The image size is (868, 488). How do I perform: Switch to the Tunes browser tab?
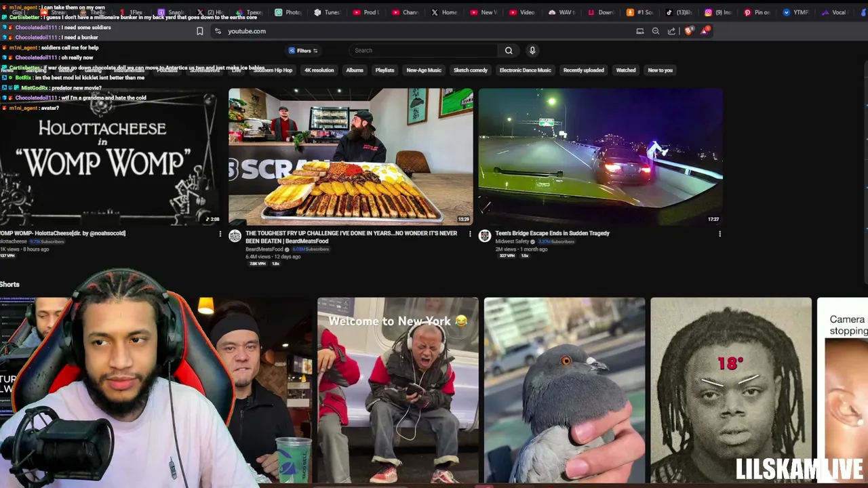[x=328, y=12]
